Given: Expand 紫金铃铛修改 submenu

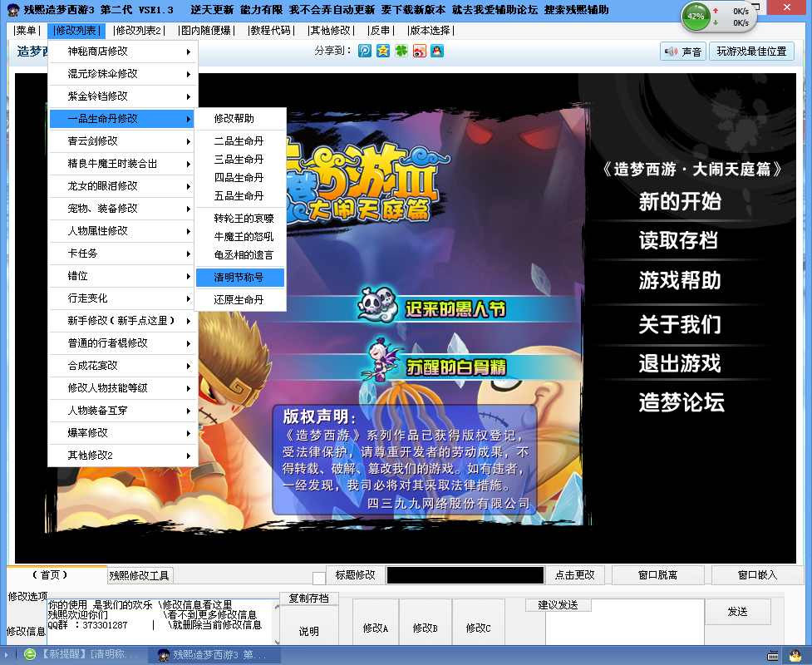Looking at the screenshot, I should pyautogui.click(x=123, y=96).
